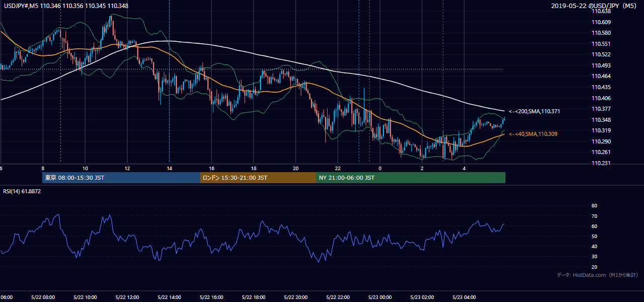Screen dimensions: 644x302
Task: Click price axis value 110.522
Action: [602, 54]
